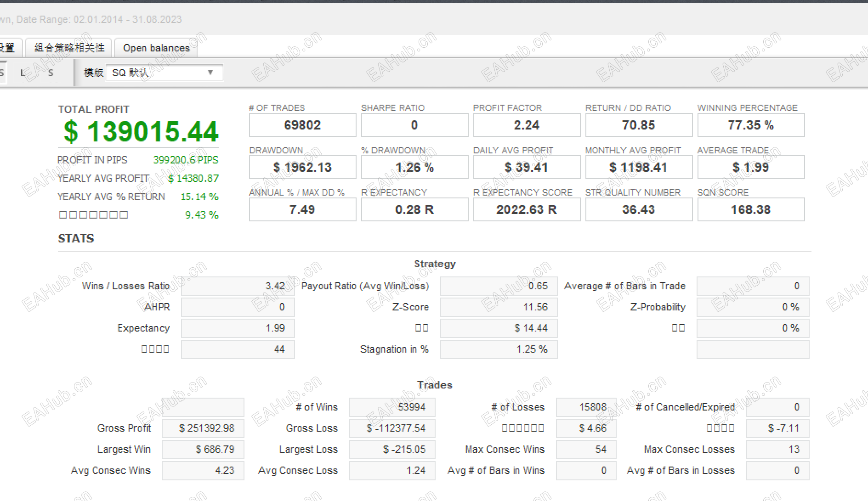This screenshot has height=501, width=868.
Task: Click the total profit figure $ 139015.44
Action: tap(141, 132)
